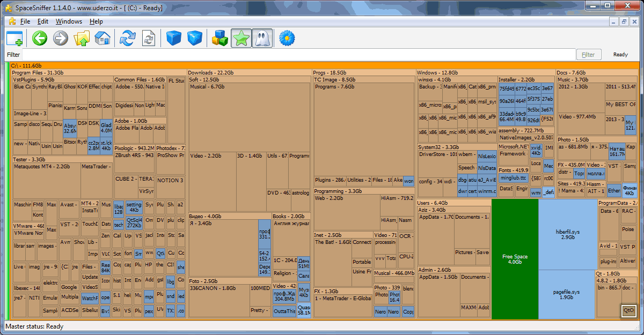
Task: Go up to the parent folder level
Action: coord(82,38)
